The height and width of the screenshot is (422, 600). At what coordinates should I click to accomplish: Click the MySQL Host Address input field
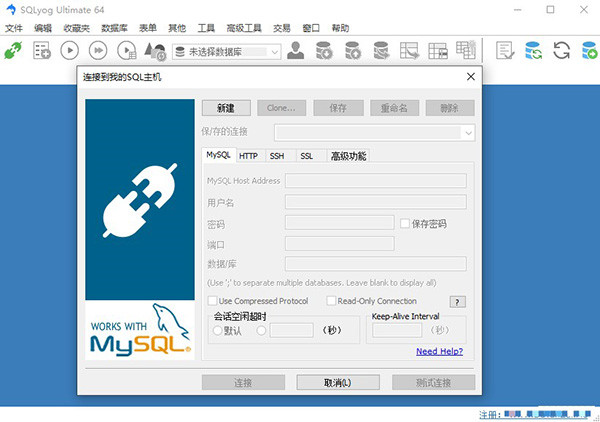(376, 181)
